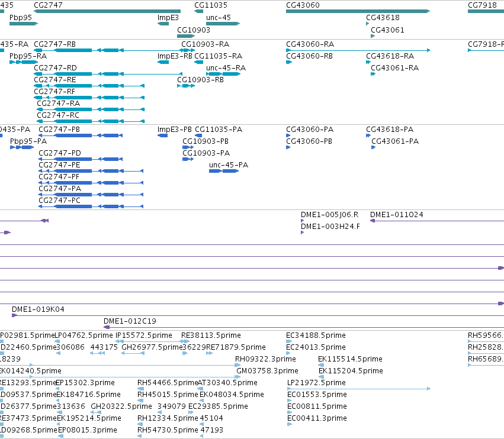
Task: Select transcript label CG43618-RA
Action: click(x=390, y=56)
